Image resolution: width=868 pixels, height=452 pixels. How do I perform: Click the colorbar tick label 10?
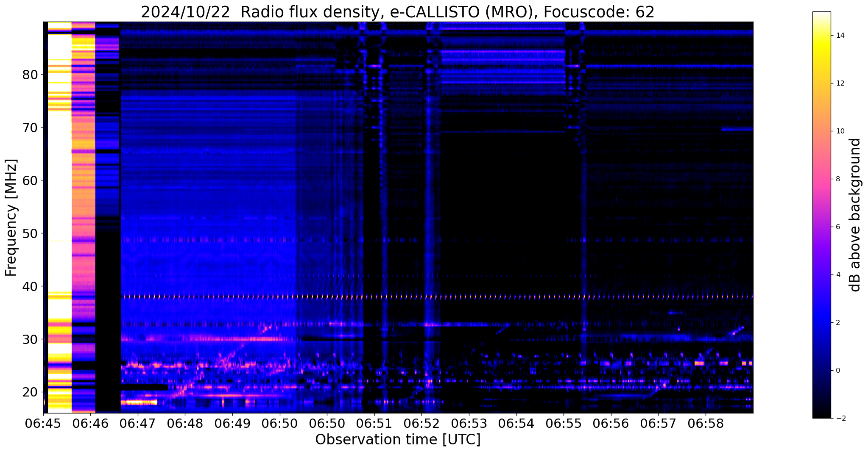tap(840, 131)
